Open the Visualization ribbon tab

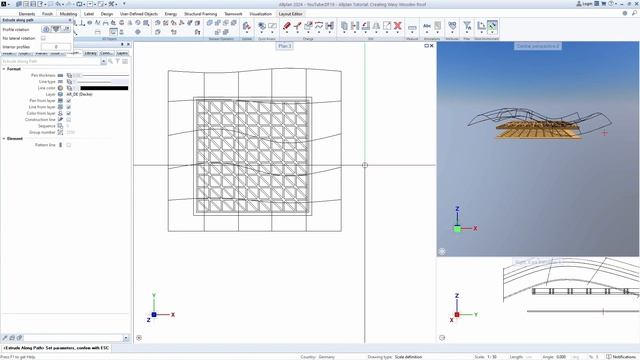coord(260,14)
